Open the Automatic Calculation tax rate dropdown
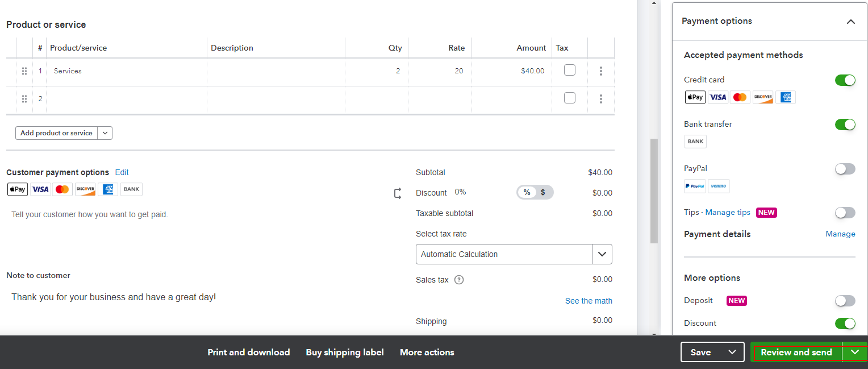Screen dimensions: 868x369 pyautogui.click(x=602, y=254)
